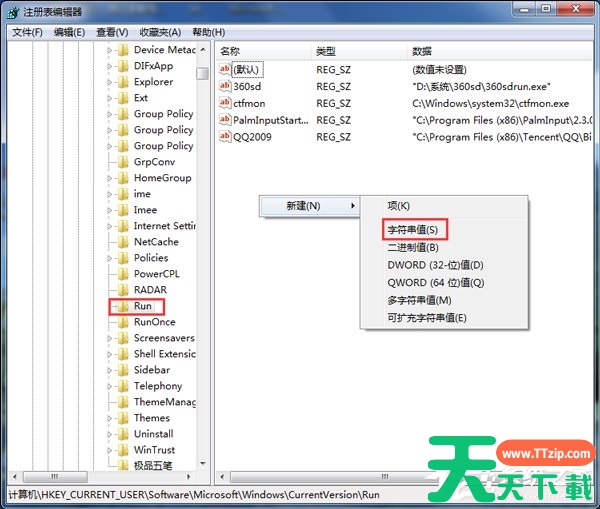Click the string icon of ctfmon value

(x=225, y=103)
